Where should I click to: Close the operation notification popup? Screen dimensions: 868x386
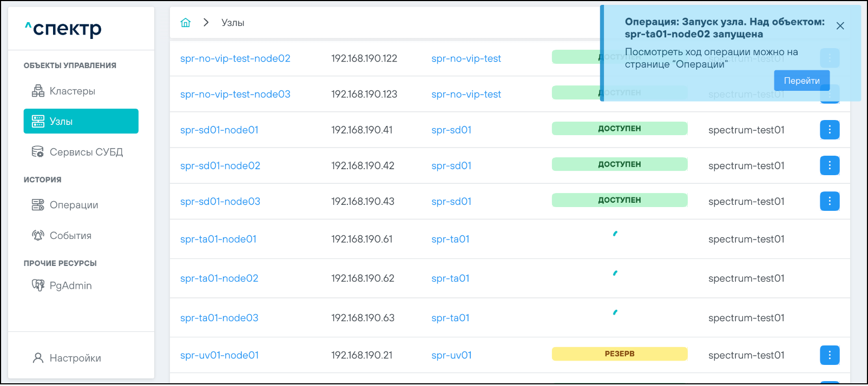tap(840, 26)
